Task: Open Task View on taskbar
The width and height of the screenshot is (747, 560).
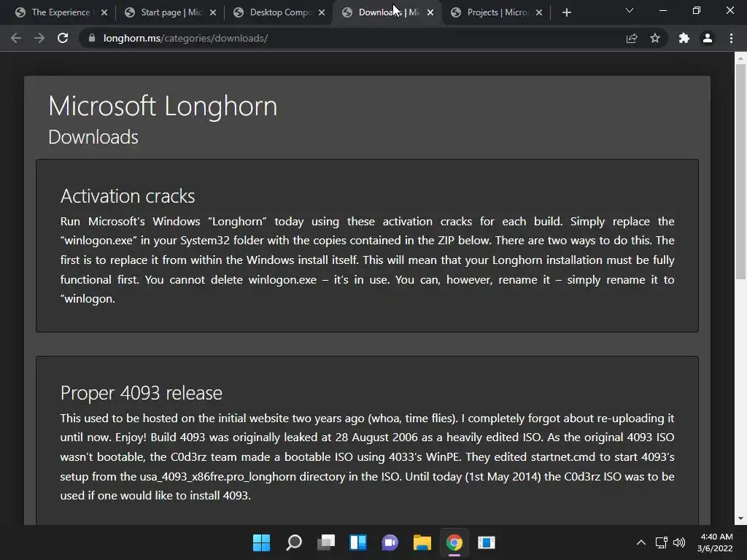Action: [x=326, y=542]
